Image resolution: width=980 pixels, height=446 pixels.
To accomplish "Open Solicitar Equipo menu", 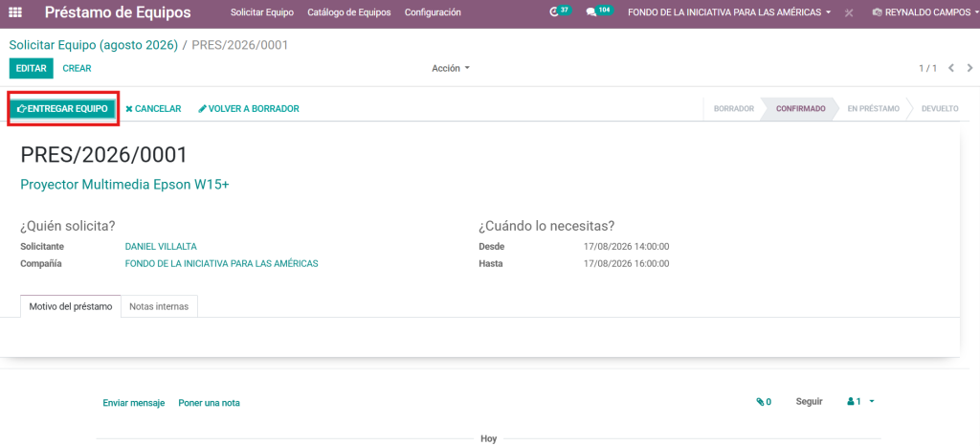I will click(262, 12).
